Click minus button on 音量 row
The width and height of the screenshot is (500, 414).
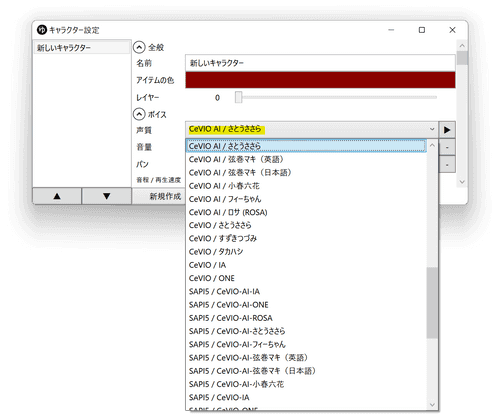pyautogui.click(x=447, y=147)
